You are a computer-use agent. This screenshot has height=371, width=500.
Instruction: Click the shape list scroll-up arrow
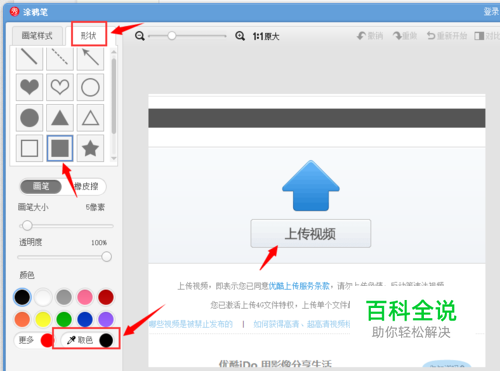[114, 51]
